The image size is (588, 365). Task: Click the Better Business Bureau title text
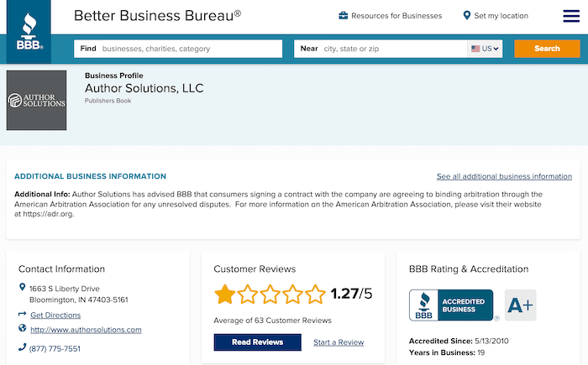(x=158, y=16)
